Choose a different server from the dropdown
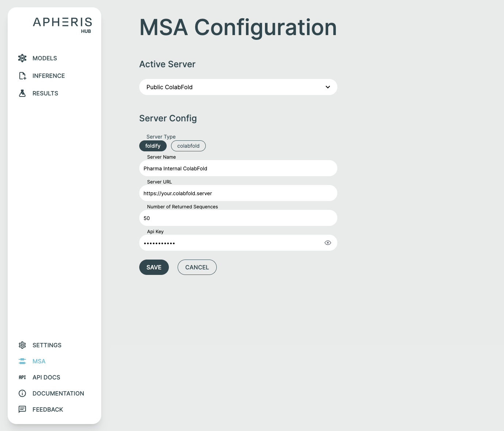This screenshot has height=431, width=504. 238,87
